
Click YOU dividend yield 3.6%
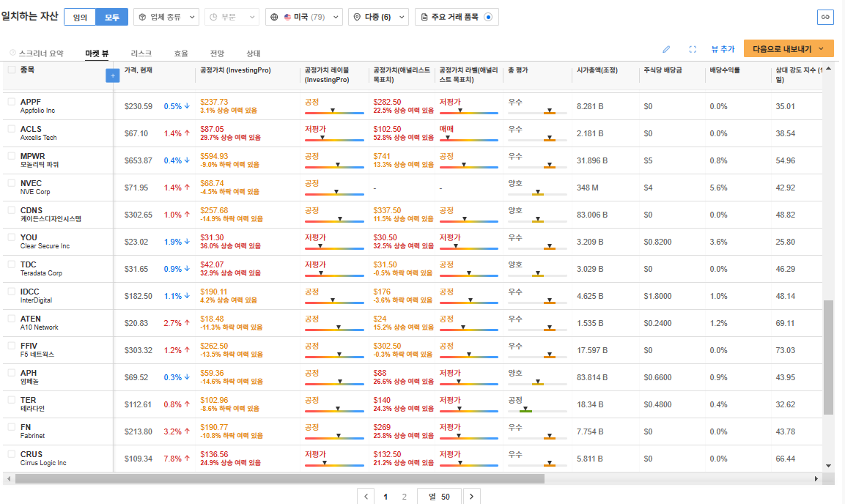(x=718, y=242)
